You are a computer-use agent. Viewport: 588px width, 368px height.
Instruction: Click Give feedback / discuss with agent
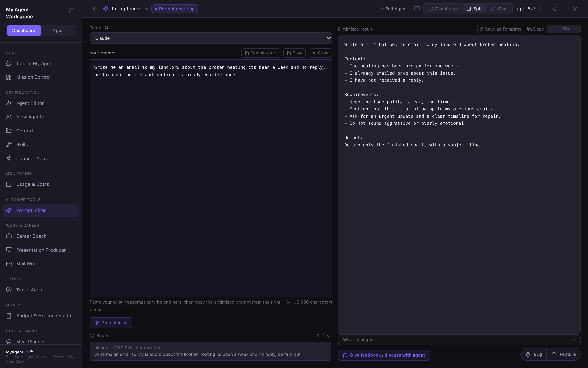coord(384,355)
